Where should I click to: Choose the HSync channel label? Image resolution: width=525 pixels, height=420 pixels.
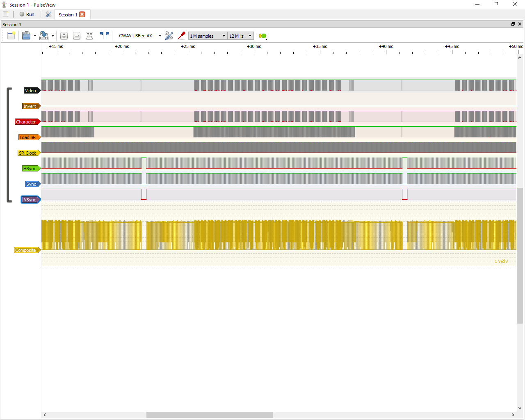31,169
